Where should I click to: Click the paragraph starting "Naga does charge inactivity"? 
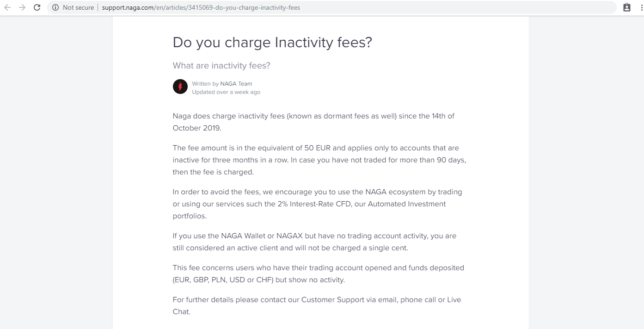click(313, 122)
